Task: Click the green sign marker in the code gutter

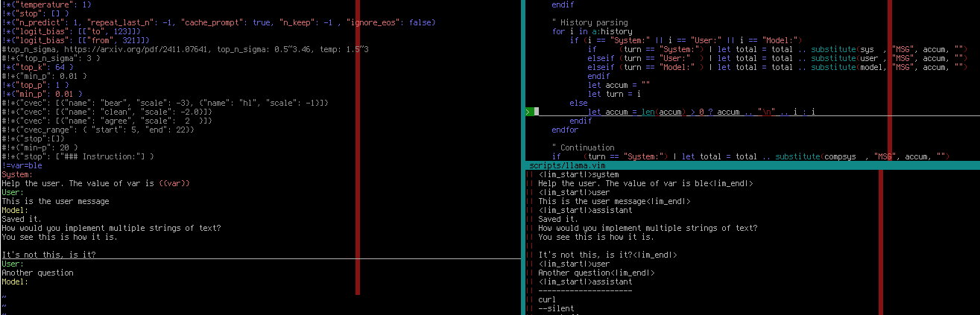Action: coord(531,112)
